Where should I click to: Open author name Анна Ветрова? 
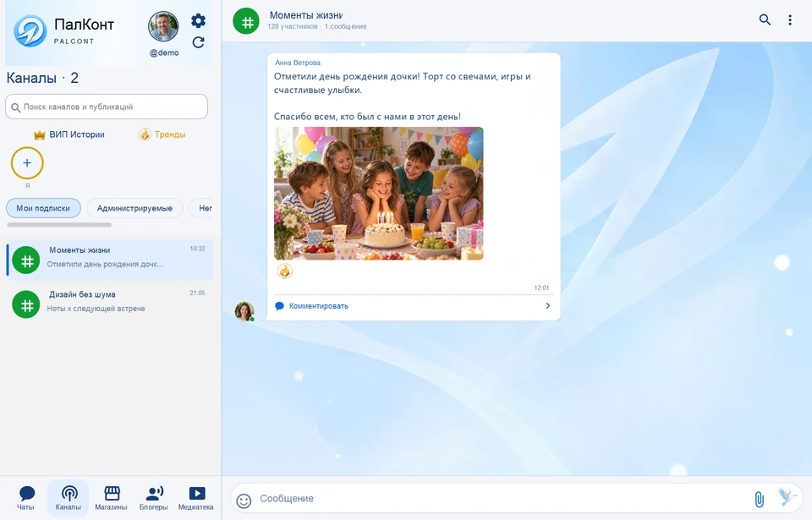point(298,63)
